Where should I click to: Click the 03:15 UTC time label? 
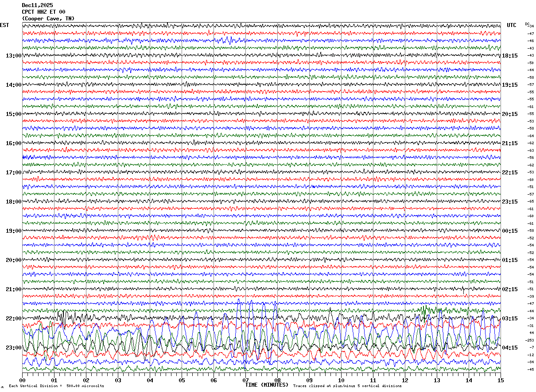[x=510, y=319]
